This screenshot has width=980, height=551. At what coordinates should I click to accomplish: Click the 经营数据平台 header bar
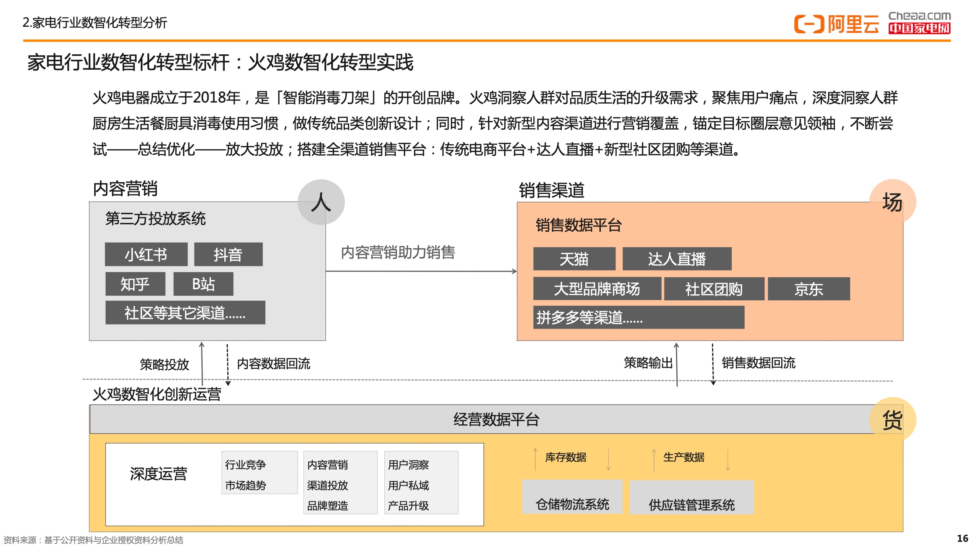[x=496, y=419]
